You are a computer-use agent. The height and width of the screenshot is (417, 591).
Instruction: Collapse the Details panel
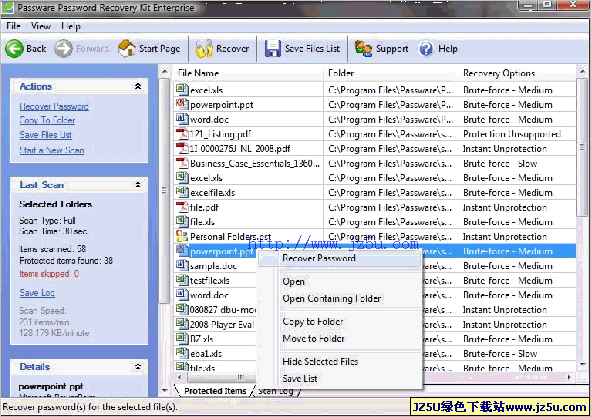point(138,366)
